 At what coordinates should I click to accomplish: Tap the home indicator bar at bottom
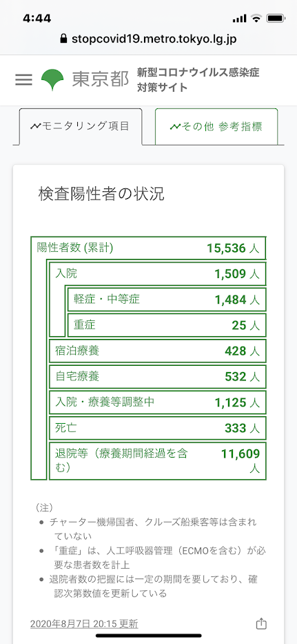pos(149,636)
